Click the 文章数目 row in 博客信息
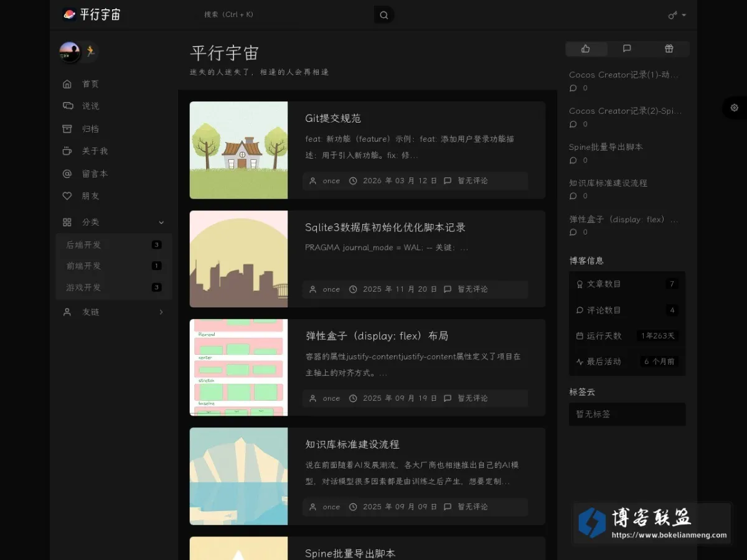This screenshot has width=747, height=560. pyautogui.click(x=627, y=284)
